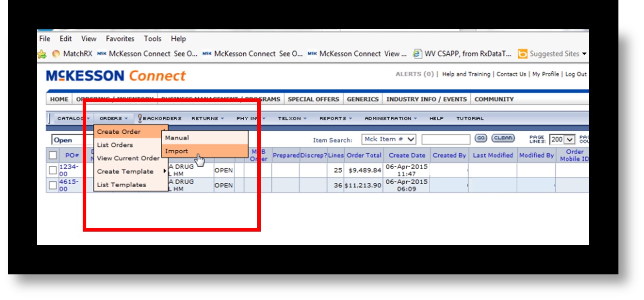644x300 pixels.
Task: Open the Mck Item # search type dropdown
Action: (389, 139)
